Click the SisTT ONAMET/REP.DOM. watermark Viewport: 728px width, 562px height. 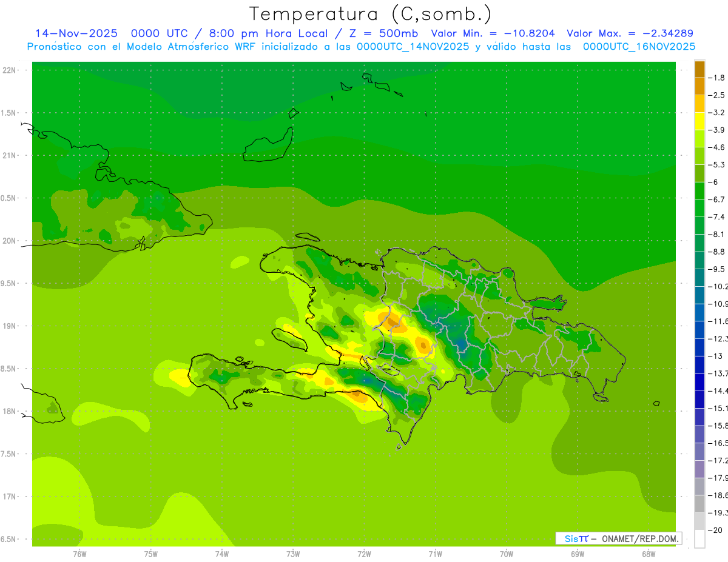(x=618, y=538)
